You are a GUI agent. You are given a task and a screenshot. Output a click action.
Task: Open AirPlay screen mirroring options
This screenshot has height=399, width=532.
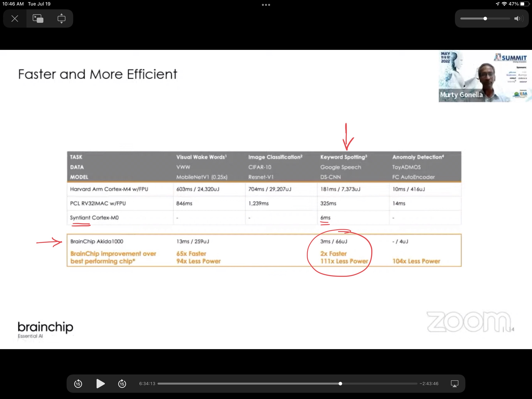tap(454, 383)
